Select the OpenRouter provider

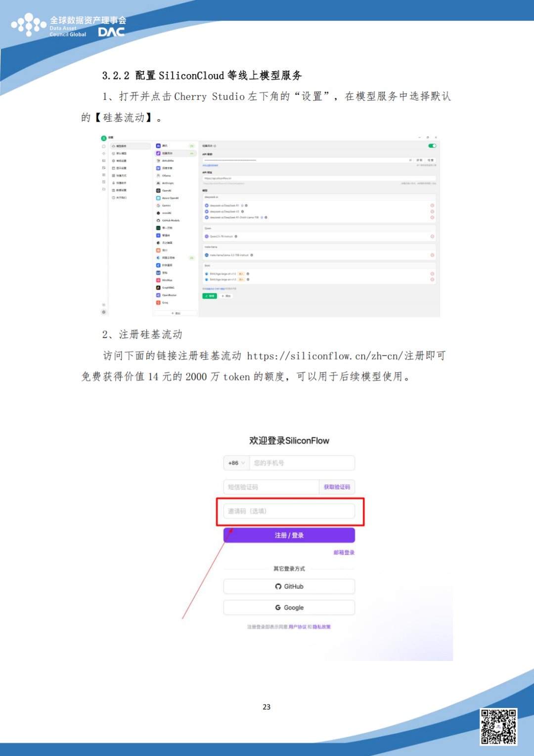point(176,295)
